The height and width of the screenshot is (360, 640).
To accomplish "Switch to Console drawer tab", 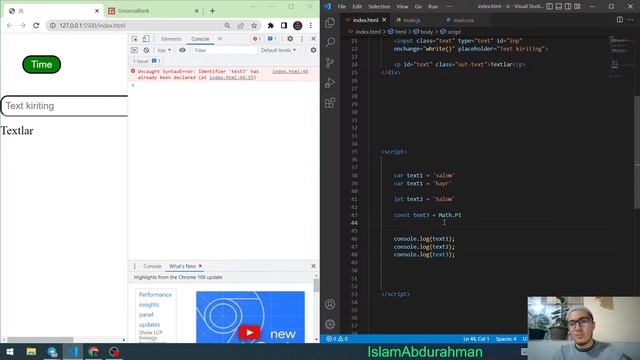I will pyautogui.click(x=152, y=266).
